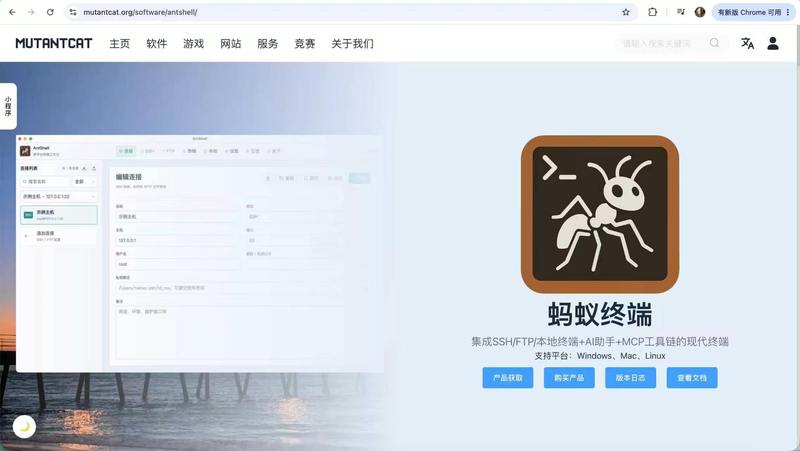Toggle dark mode with the moon icon
The image size is (800, 451).
click(x=24, y=427)
